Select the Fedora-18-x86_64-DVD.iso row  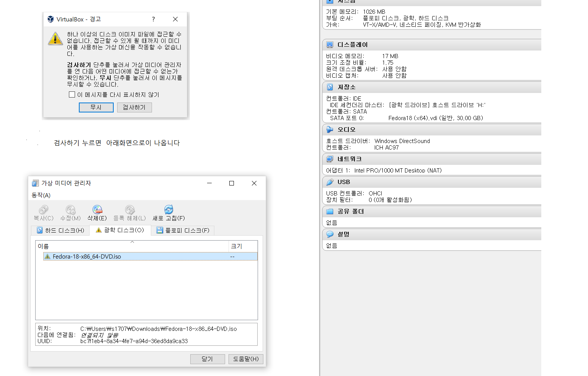[150, 257]
